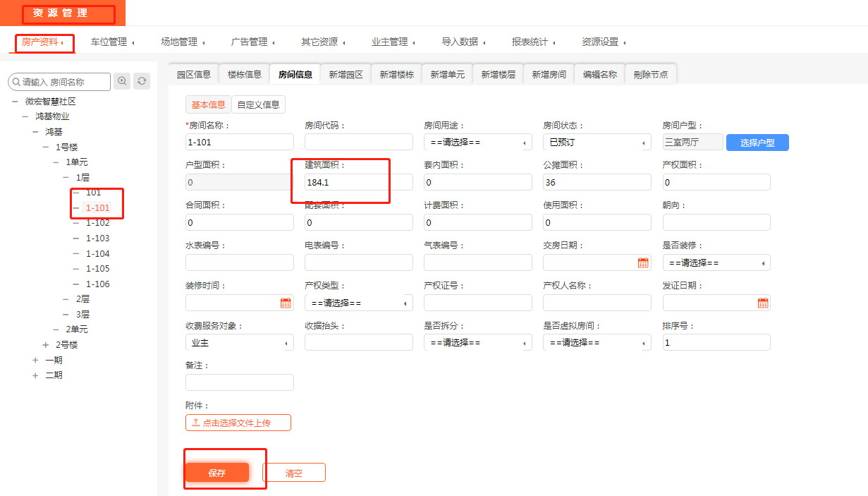The height and width of the screenshot is (496, 868).
Task: Open the 收费服务对象 dropdown showing 业主
Action: [239, 343]
